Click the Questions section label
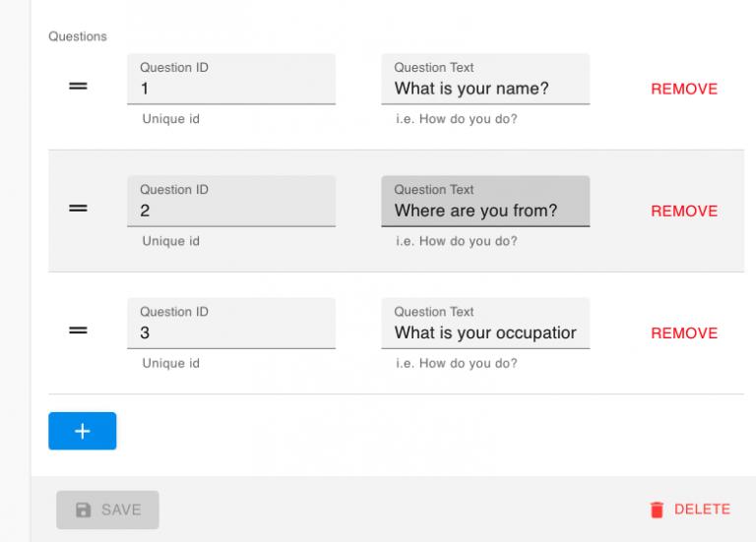This screenshot has height=542, width=756. (78, 36)
